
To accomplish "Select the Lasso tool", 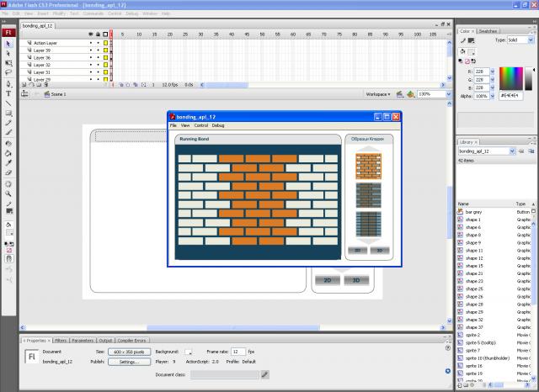I will pos(8,73).
